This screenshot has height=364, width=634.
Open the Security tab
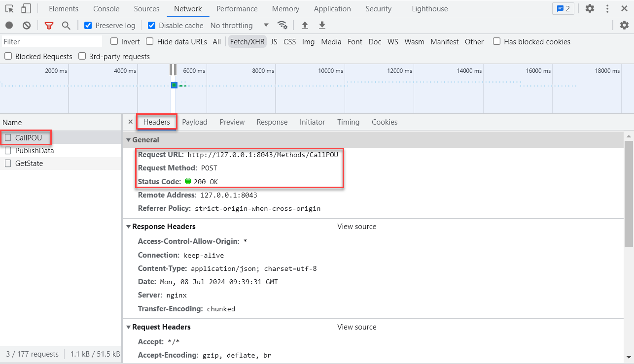379,8
